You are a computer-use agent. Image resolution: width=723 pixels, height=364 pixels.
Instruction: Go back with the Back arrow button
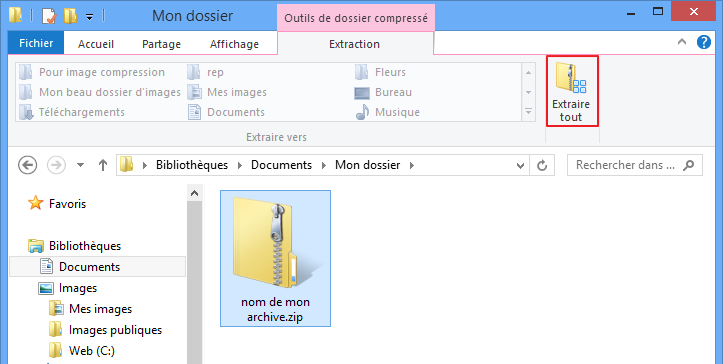point(27,165)
